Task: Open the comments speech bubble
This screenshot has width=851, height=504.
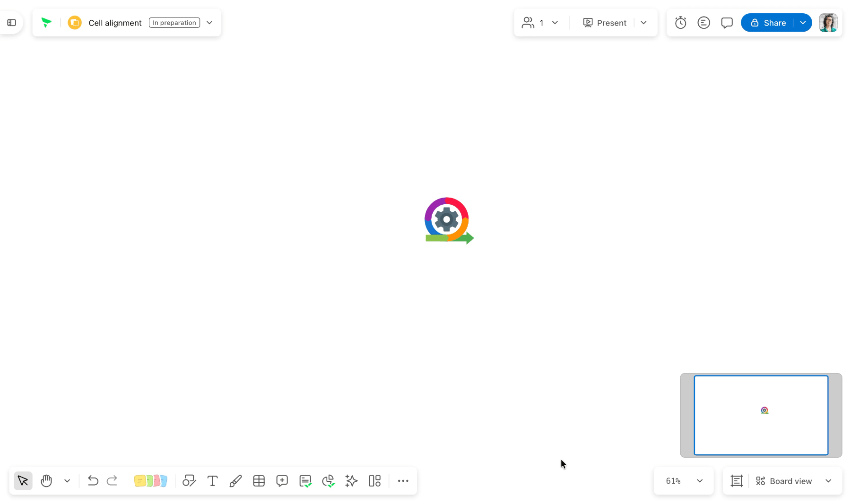Action: pyautogui.click(x=727, y=23)
